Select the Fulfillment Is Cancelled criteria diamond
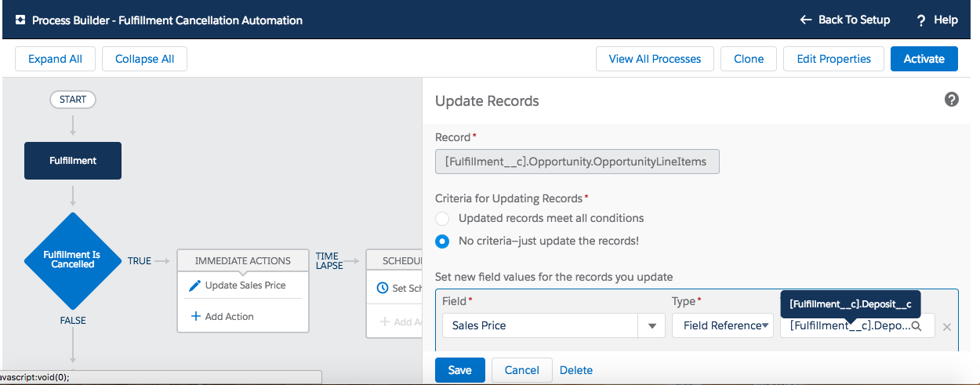This screenshot has height=385, width=980. 73,260
